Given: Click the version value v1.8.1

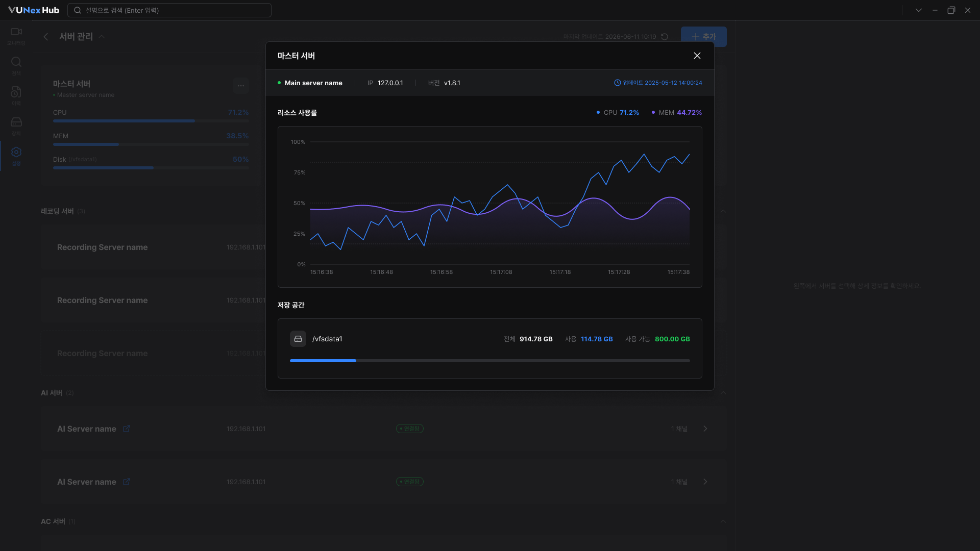Looking at the screenshot, I should pos(452,83).
